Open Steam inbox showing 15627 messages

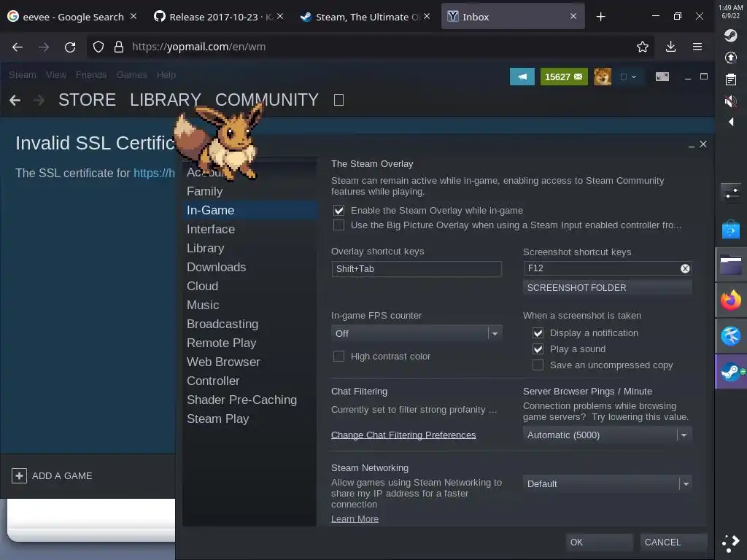pyautogui.click(x=564, y=77)
